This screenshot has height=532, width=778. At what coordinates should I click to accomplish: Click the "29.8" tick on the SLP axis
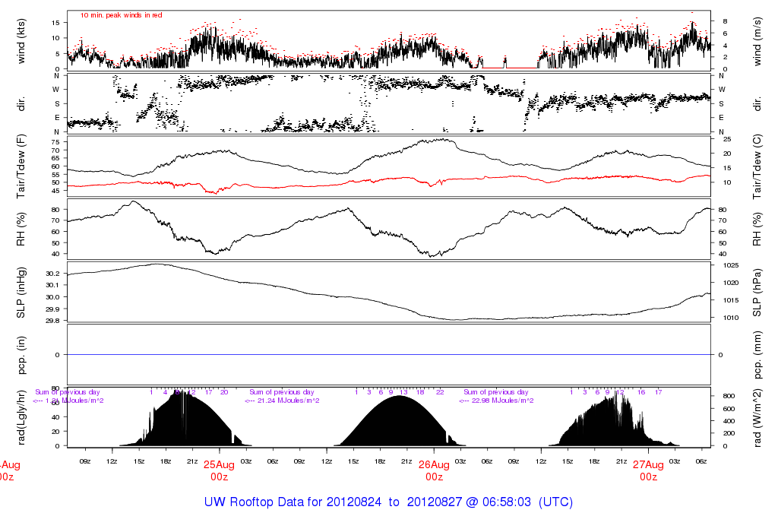(x=52, y=321)
